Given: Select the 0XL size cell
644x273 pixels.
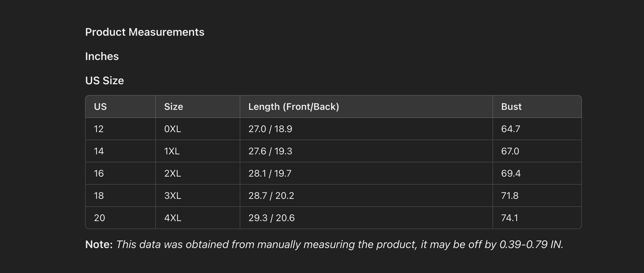Looking at the screenshot, I should coord(172,129).
